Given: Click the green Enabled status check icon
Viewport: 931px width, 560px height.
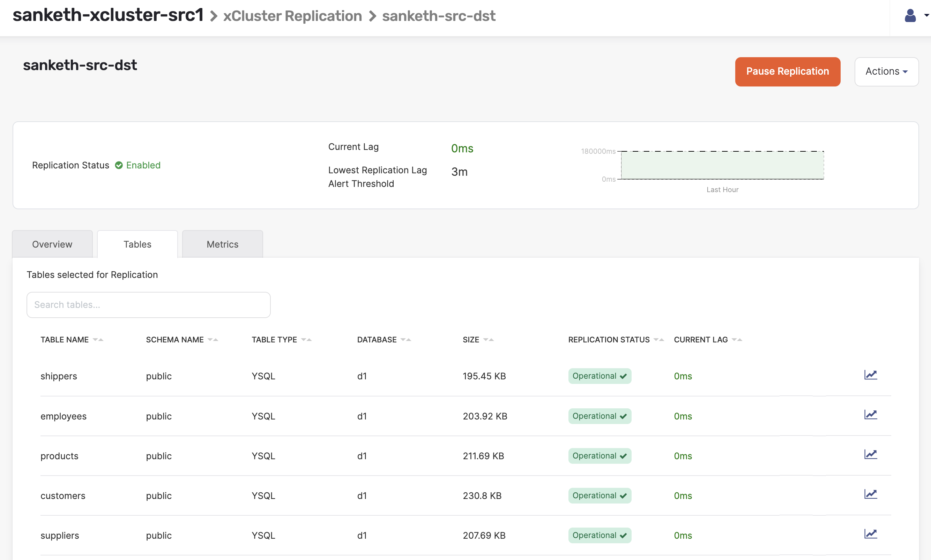Looking at the screenshot, I should click(119, 165).
